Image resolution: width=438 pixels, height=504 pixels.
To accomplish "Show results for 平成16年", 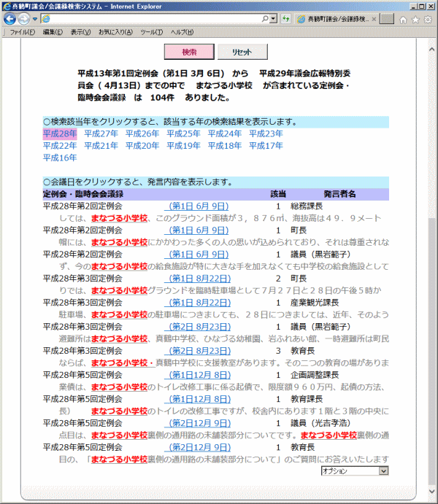I will point(60,158).
